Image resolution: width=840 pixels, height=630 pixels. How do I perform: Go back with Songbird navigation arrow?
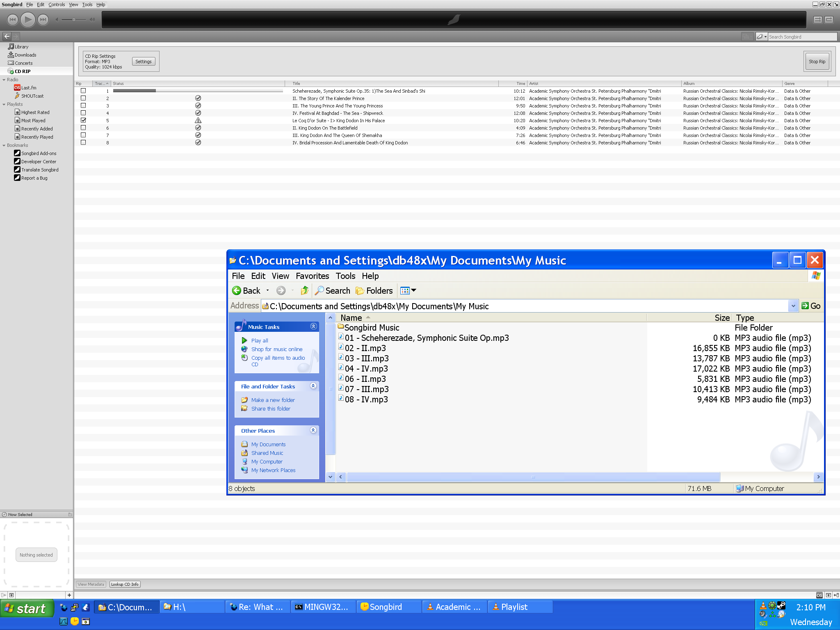[x=7, y=37]
